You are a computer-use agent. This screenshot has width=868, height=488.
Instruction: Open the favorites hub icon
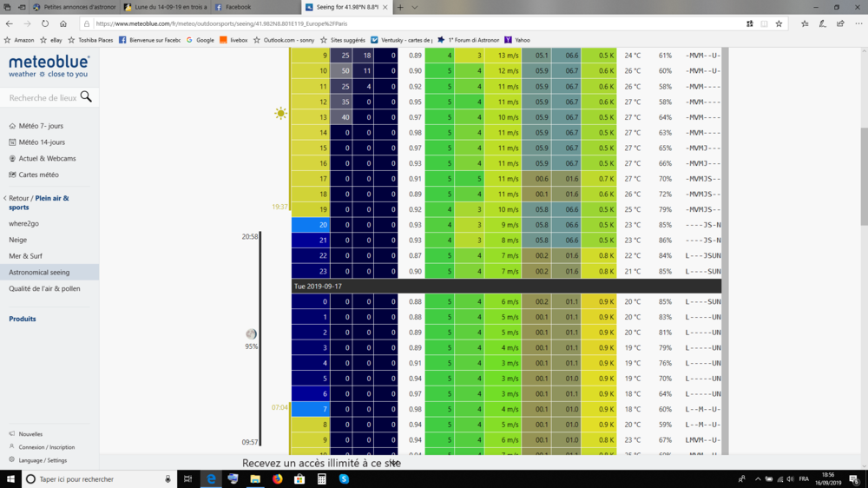805,23
